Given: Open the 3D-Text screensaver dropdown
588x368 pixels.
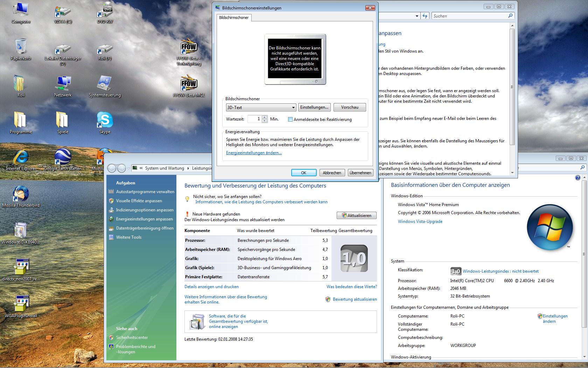Looking at the screenshot, I should tap(261, 107).
